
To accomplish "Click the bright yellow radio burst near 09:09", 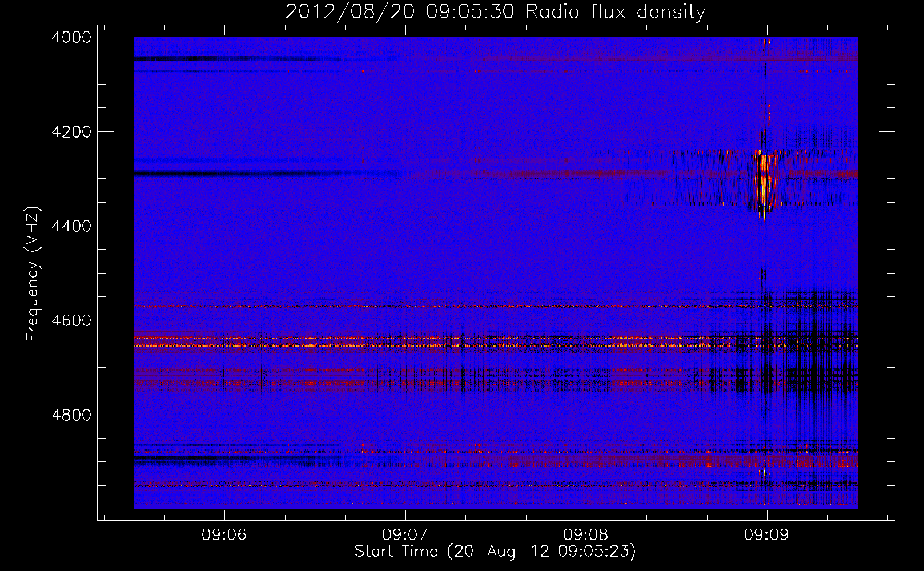I will click(x=763, y=182).
